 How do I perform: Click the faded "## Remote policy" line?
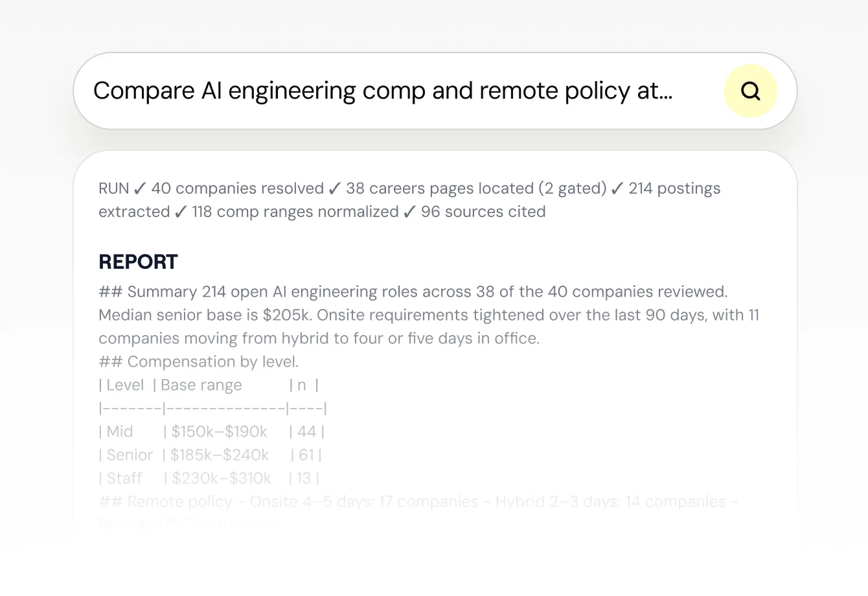tap(418, 501)
